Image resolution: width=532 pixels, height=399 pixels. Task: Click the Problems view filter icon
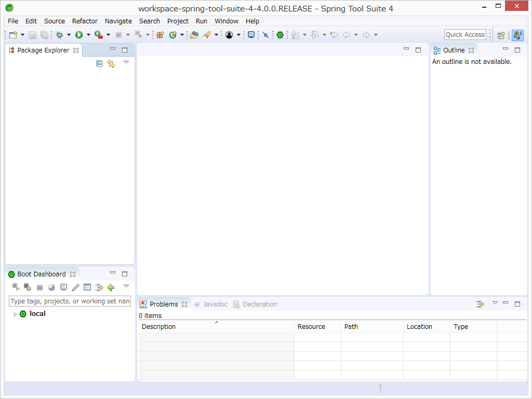point(480,304)
